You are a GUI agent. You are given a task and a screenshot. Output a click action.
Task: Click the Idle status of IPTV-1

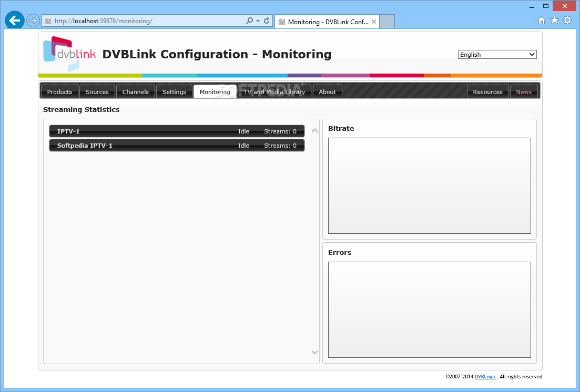243,131
